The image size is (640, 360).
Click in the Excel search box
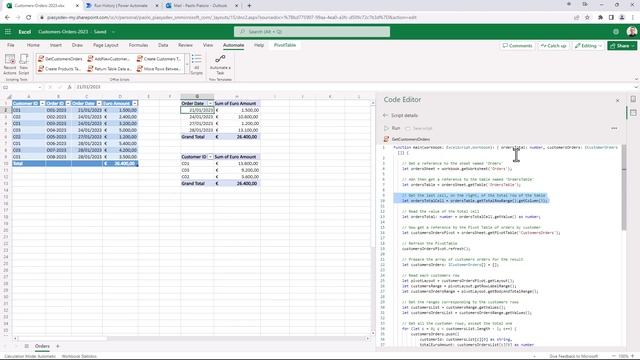312,31
